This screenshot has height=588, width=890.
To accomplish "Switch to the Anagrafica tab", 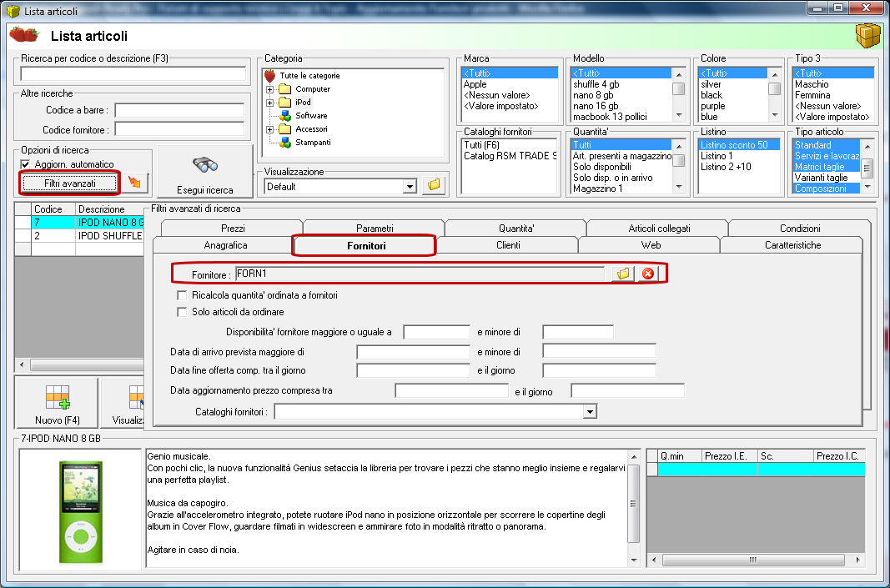I will pyautogui.click(x=225, y=245).
